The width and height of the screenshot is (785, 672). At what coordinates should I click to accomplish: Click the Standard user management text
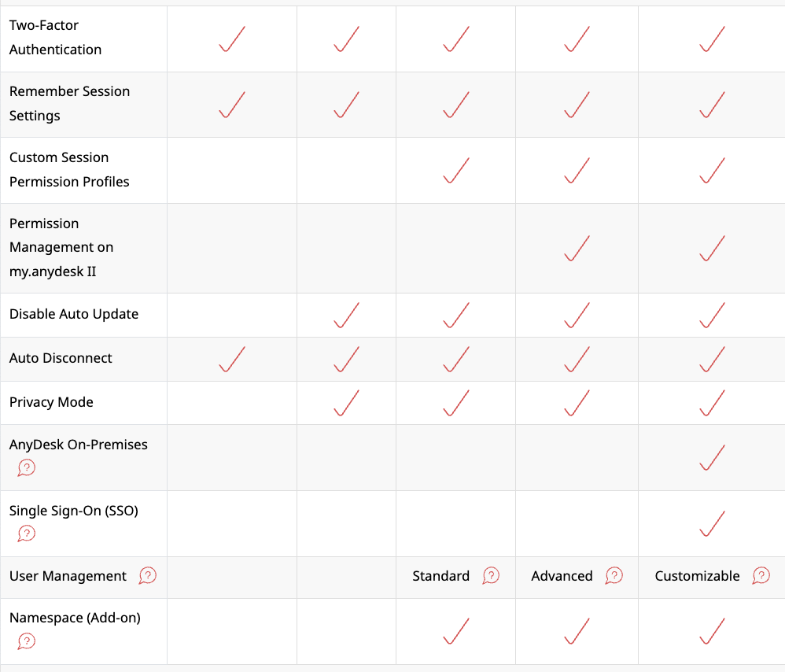tap(440, 576)
